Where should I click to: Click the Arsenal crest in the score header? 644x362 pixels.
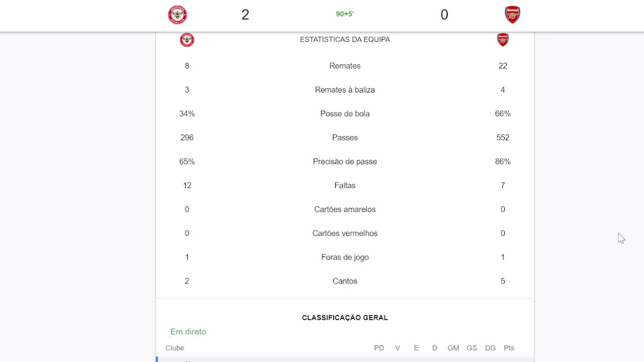coord(512,15)
